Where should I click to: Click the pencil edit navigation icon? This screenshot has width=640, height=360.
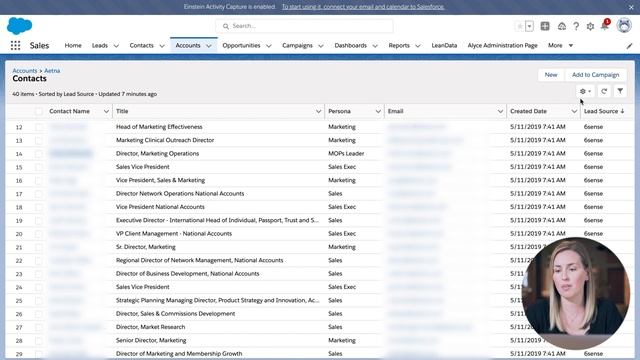pos(629,46)
